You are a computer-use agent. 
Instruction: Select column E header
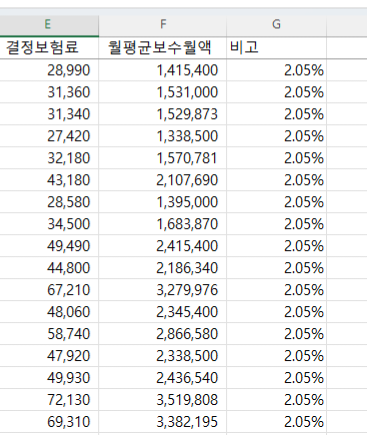49,25
